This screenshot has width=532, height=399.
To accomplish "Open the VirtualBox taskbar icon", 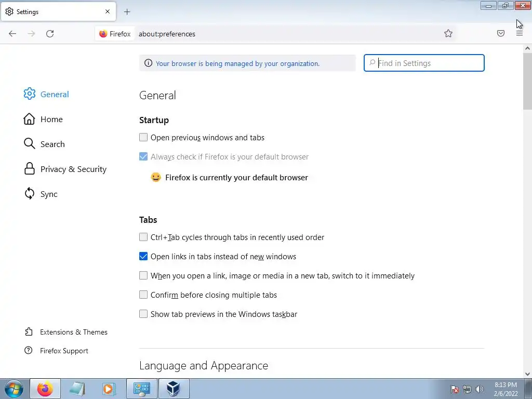I will [174, 389].
